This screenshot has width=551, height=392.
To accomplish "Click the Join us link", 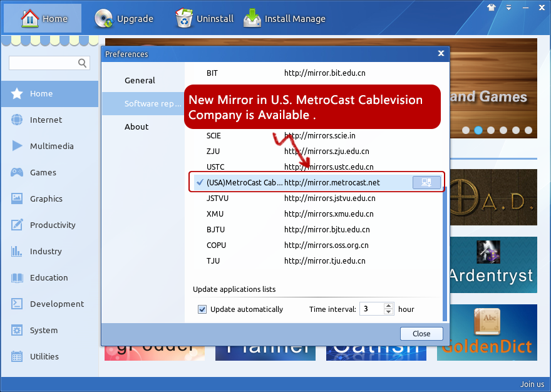I will (532, 384).
